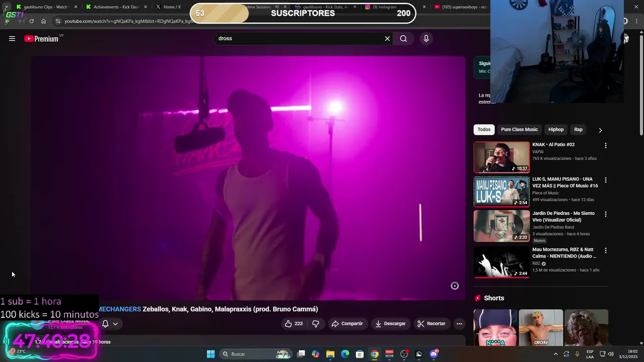Open 'Mau Moctezuma, RØZ & Natt Calma' thumbnail
Screen dimensions: 644x362
(x=502, y=262)
